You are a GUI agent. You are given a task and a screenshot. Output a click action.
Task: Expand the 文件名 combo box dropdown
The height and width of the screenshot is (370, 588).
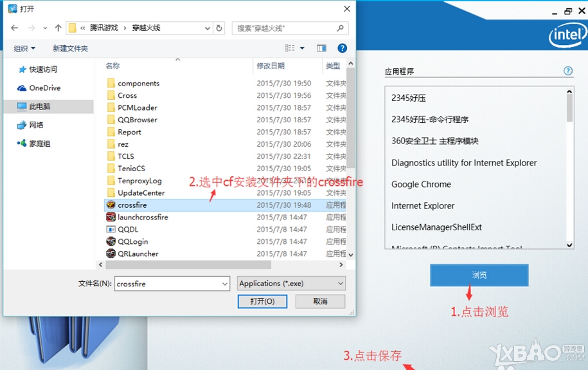(225, 284)
